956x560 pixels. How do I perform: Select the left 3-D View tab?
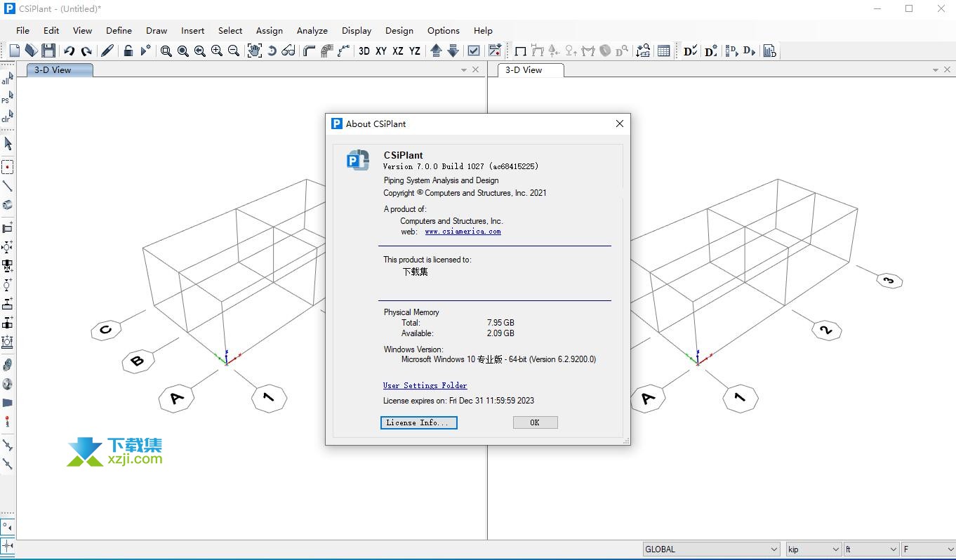point(59,69)
